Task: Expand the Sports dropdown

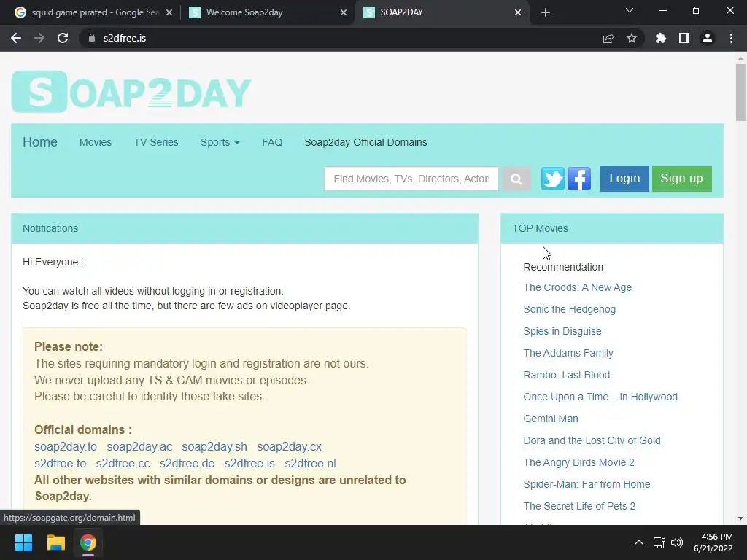Action: tap(220, 142)
